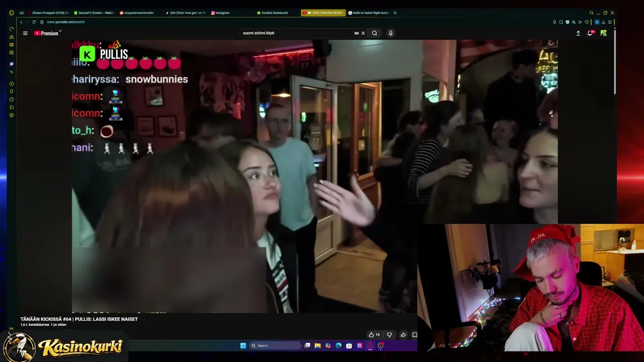644x362 pixels.
Task: Click the YouTube Premium logo
Action: tap(47, 33)
